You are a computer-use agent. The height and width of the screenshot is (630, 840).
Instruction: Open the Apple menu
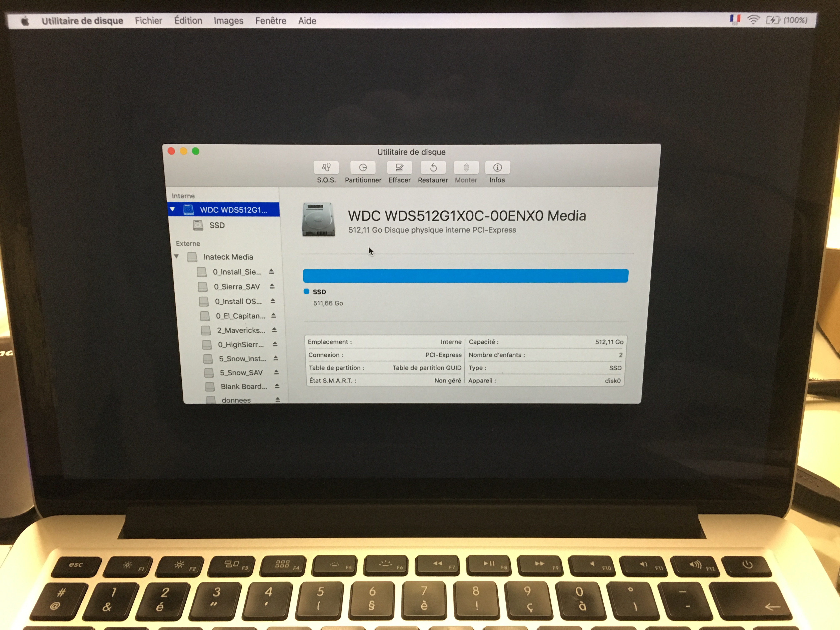click(25, 21)
